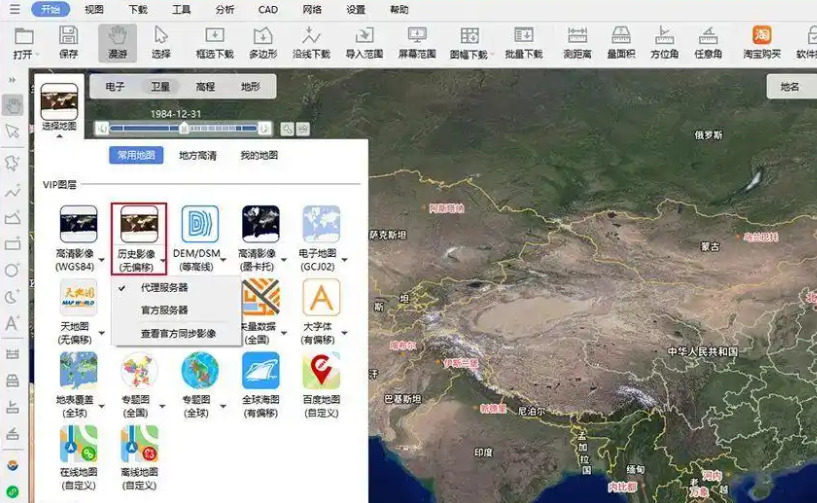Click 查看官方同步影像 menu entry
The image size is (817, 503).
(x=176, y=334)
